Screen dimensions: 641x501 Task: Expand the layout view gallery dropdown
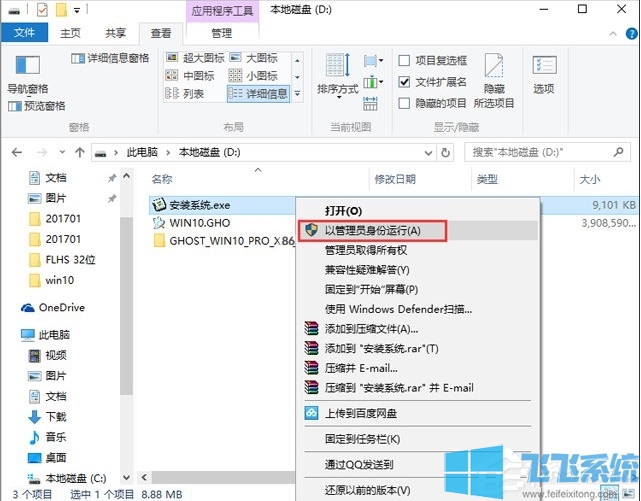tap(296, 94)
